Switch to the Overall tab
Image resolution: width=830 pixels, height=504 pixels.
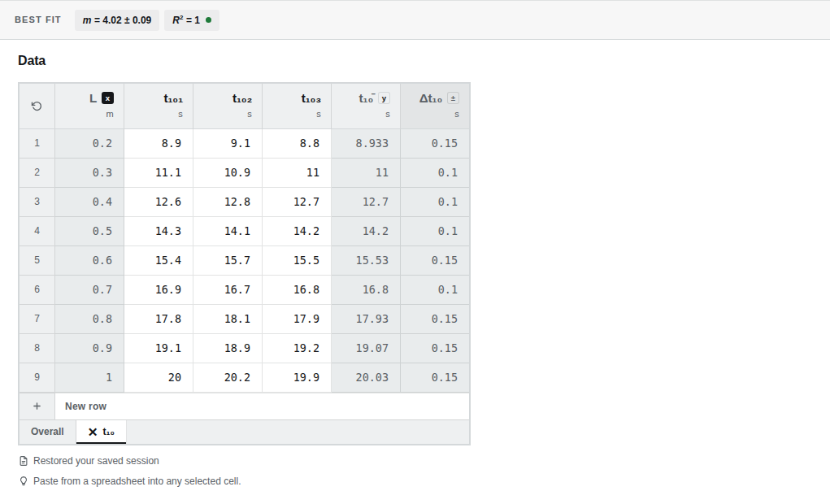[x=47, y=432]
